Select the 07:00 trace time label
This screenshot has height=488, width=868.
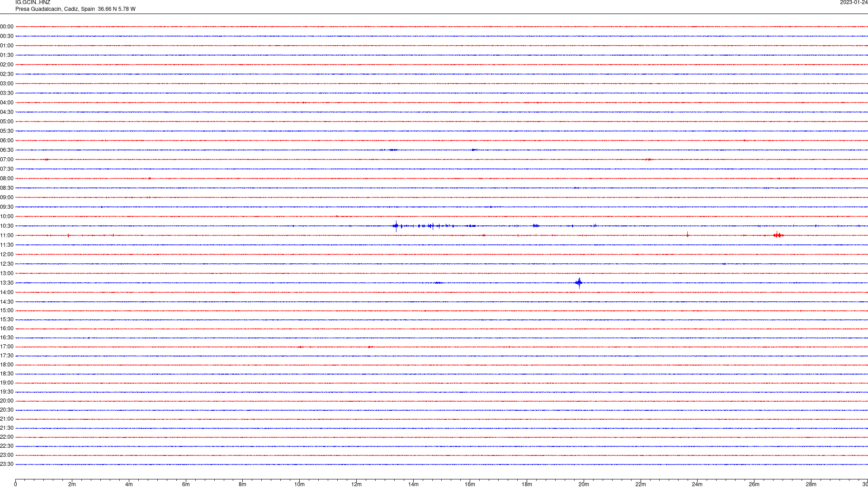pyautogui.click(x=7, y=160)
